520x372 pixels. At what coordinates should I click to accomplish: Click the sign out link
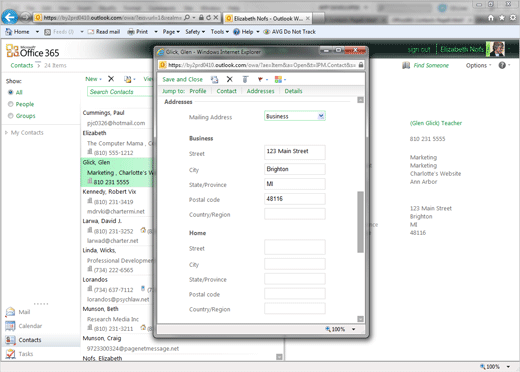click(x=419, y=50)
